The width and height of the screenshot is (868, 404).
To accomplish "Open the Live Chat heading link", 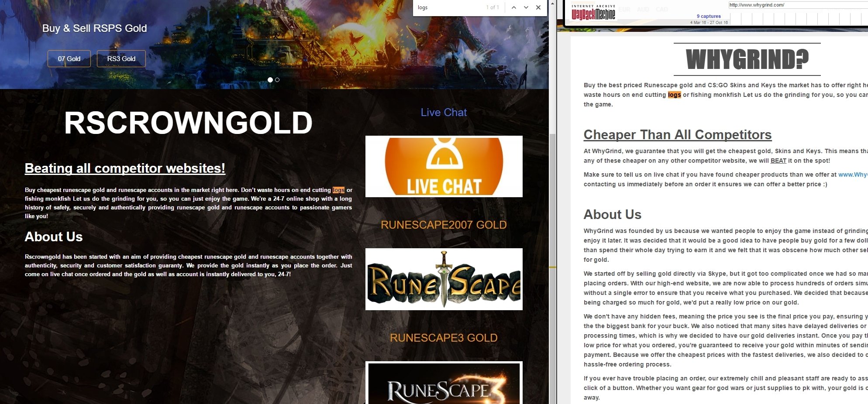I will pos(444,113).
